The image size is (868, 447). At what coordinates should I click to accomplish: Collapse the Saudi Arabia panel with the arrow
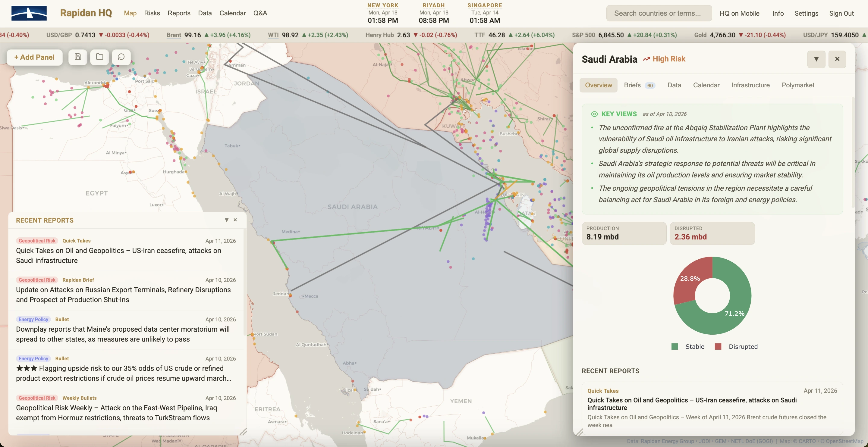pos(816,59)
